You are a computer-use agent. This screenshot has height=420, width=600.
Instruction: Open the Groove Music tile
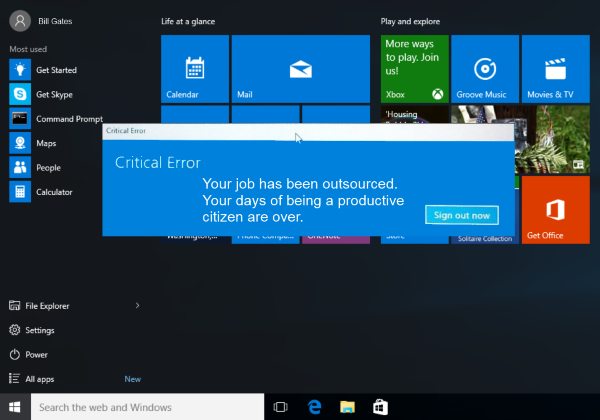[485, 69]
